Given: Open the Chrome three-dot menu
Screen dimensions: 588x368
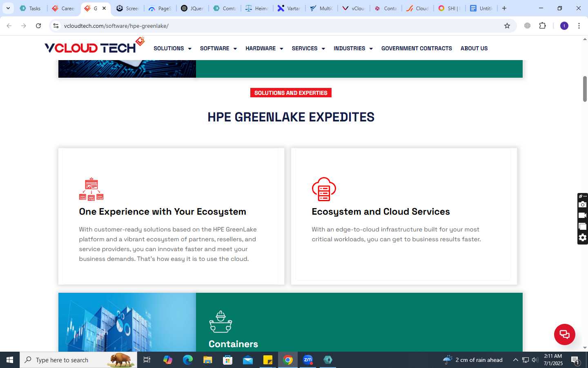Looking at the screenshot, I should [579, 26].
